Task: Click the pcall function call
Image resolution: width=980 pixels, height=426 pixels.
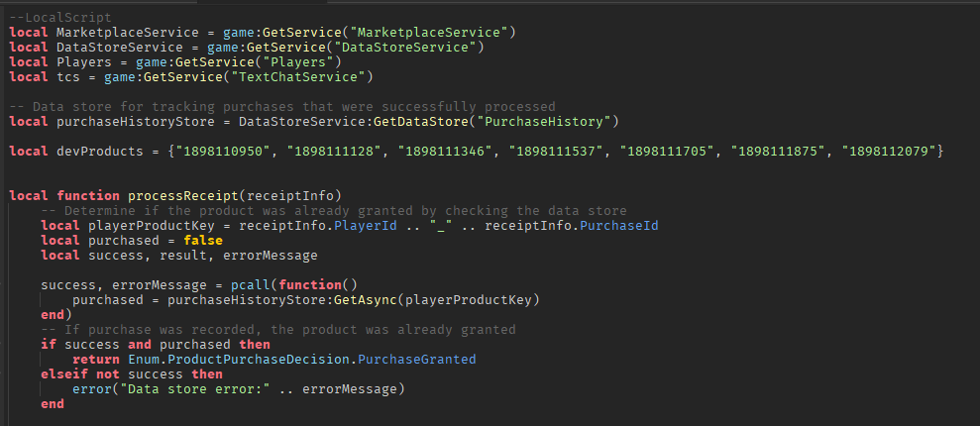Action: [251, 285]
